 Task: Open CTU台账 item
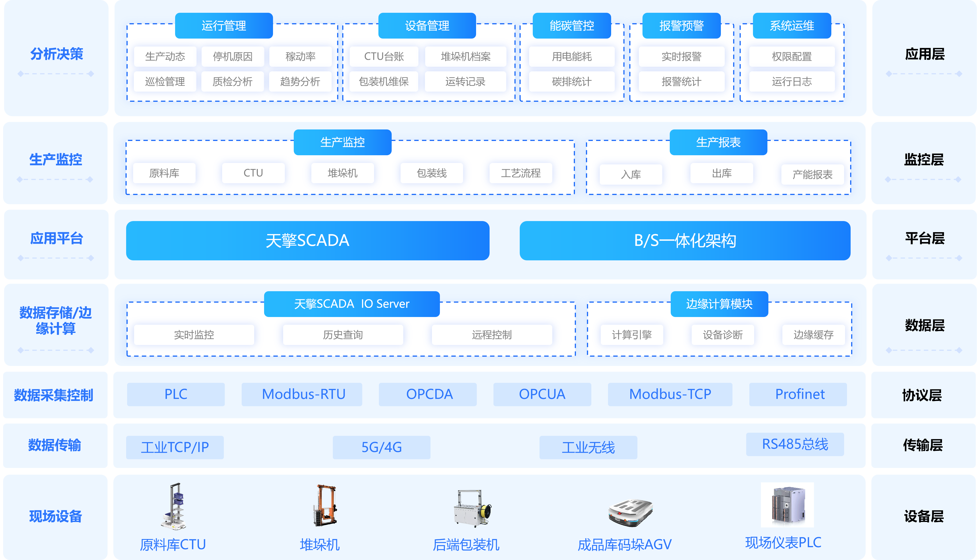[384, 57]
